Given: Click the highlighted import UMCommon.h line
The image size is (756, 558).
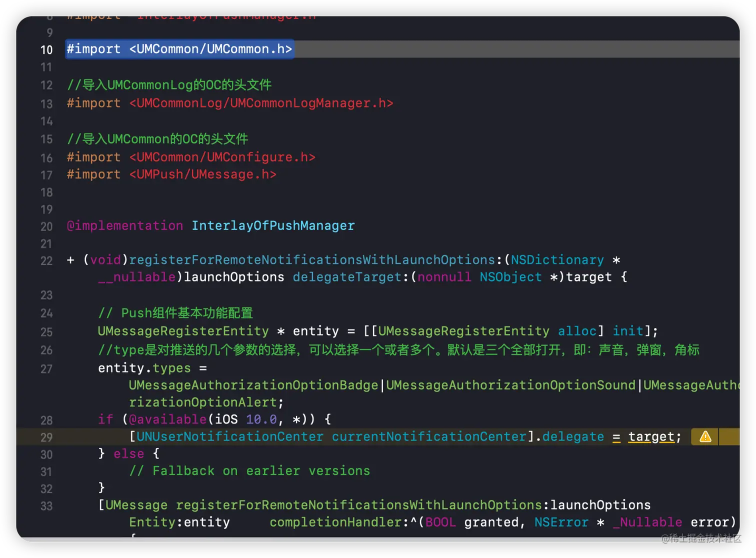Looking at the screenshot, I should click(179, 49).
